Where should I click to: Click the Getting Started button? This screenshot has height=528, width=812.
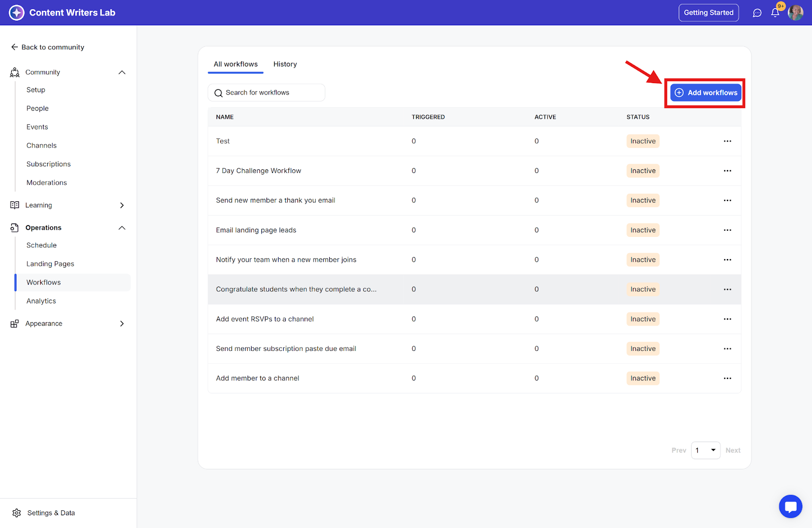click(708, 13)
